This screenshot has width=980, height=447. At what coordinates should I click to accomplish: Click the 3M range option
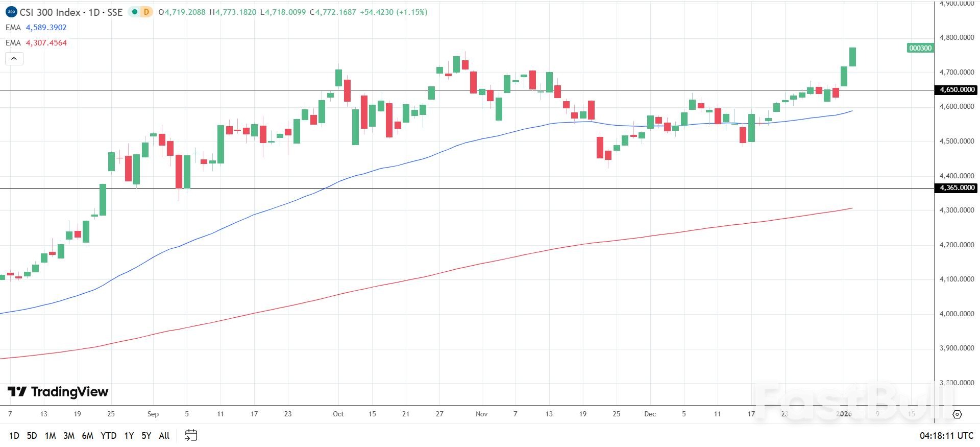pos(69,436)
